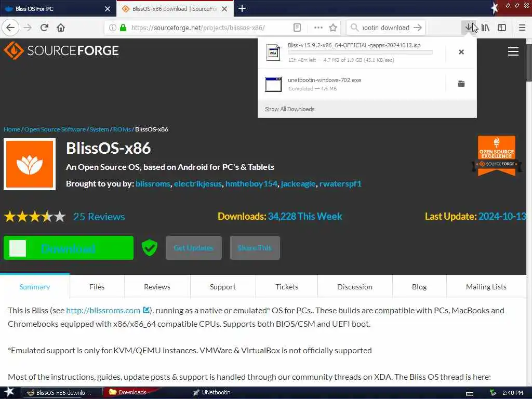This screenshot has width=532, height=399.
Task: Open rwaterspf1 contributor link
Action: point(340,184)
